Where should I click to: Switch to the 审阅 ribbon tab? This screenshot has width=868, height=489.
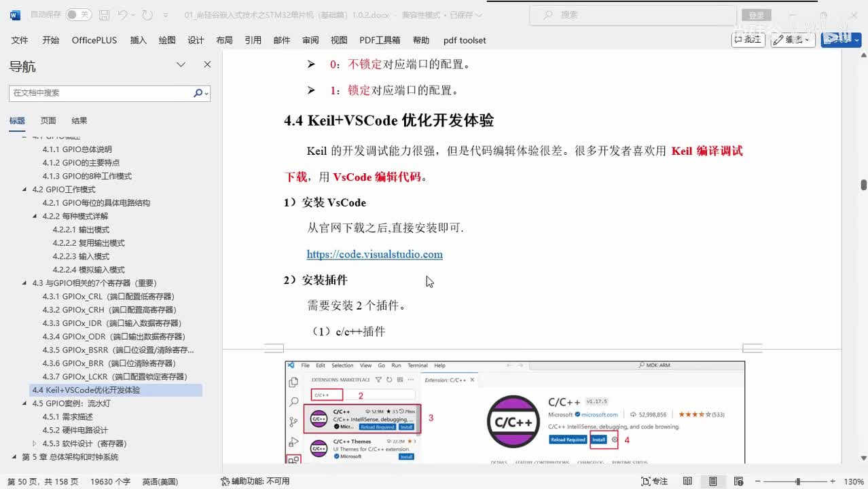coord(310,40)
